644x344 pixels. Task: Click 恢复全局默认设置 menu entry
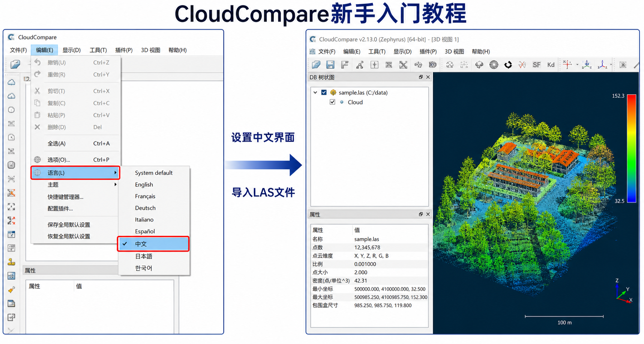point(69,236)
